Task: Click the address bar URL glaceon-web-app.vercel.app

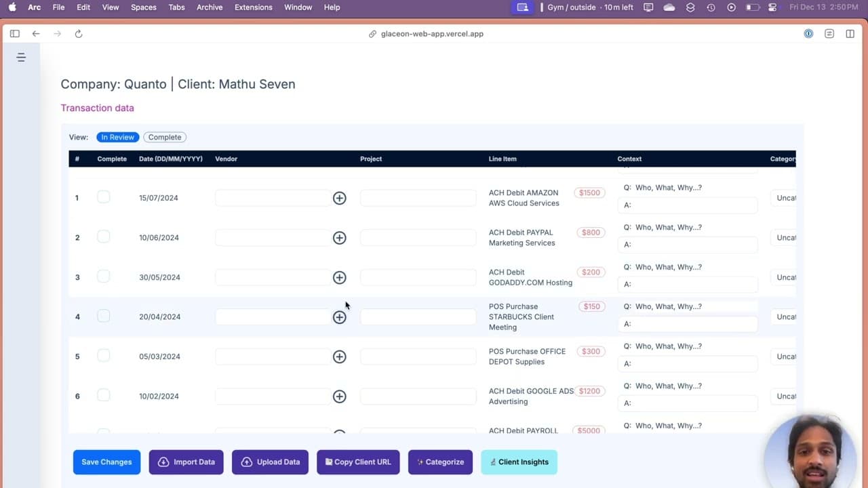Action: click(x=432, y=34)
